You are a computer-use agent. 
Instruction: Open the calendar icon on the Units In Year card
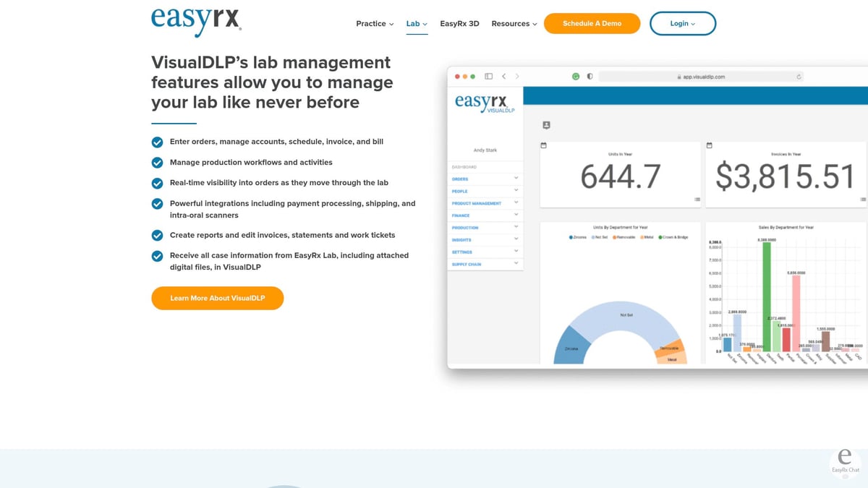tap(544, 145)
